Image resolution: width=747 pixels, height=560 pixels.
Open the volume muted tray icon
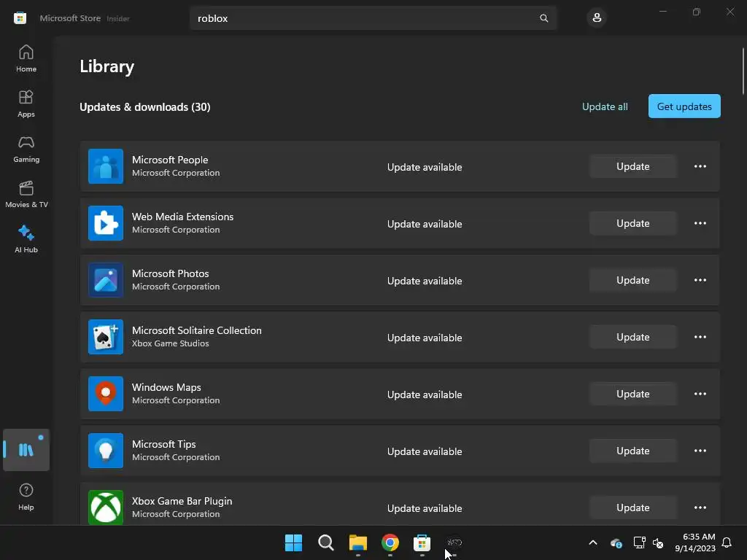[x=658, y=542]
